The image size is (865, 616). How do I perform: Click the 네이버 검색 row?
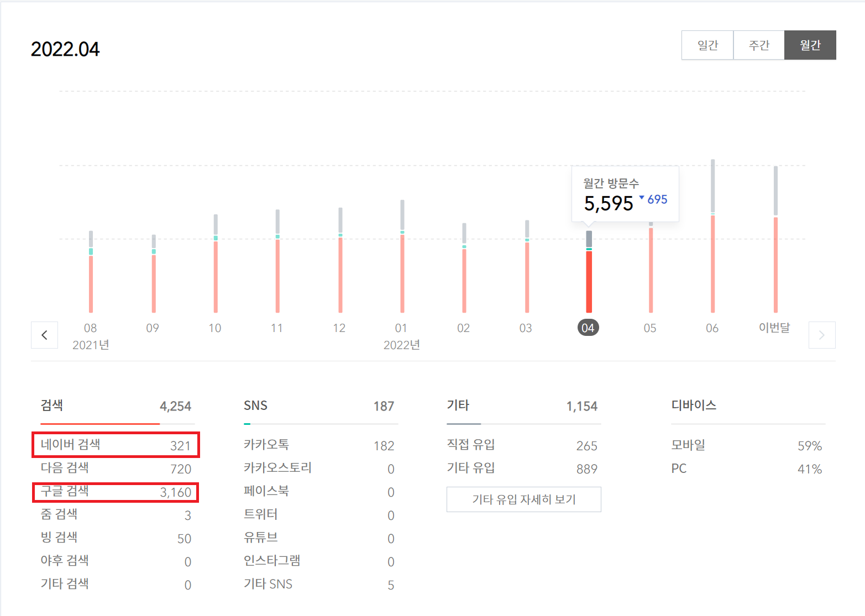pos(116,445)
